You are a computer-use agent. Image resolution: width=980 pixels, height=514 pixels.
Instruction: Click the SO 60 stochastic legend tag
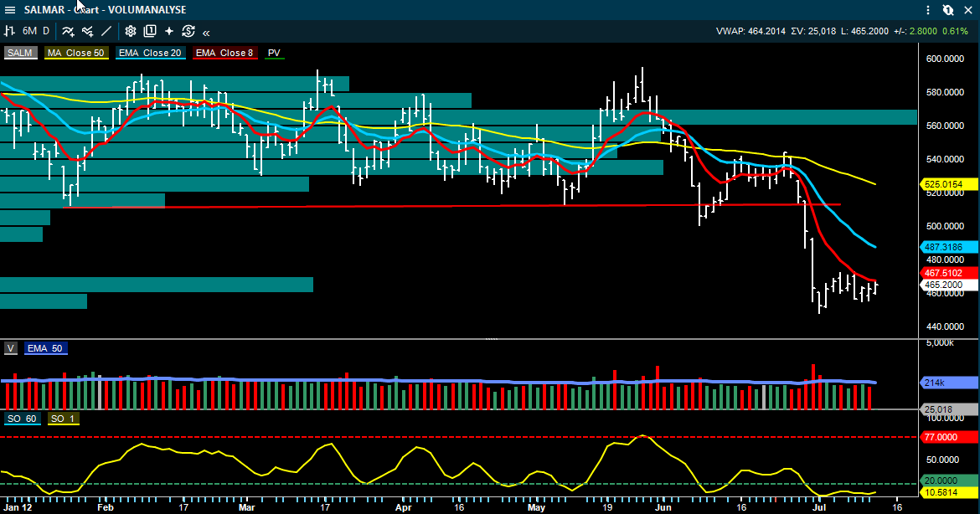coord(22,419)
